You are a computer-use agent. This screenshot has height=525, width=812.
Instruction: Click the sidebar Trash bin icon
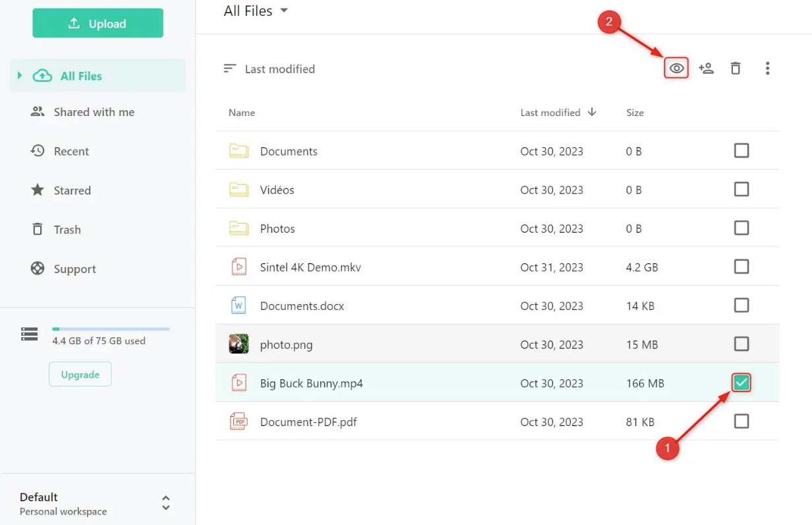[38, 229]
